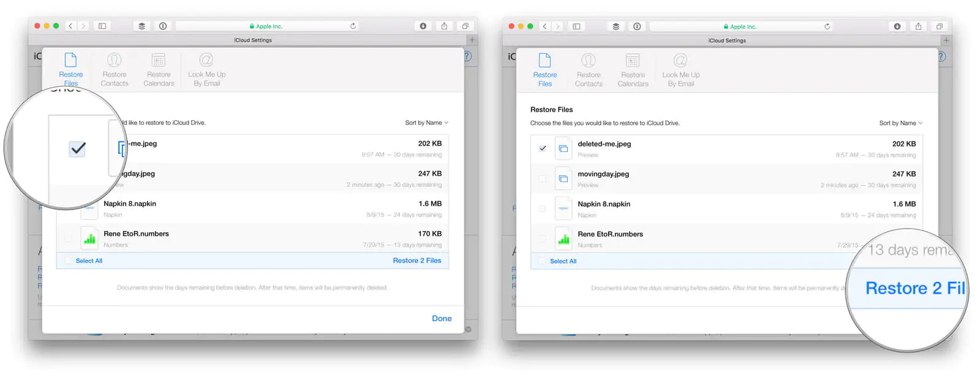Viewport: 980px width, 380px height.
Task: Show sidebar in right Safari window
Action: pyautogui.click(x=576, y=26)
